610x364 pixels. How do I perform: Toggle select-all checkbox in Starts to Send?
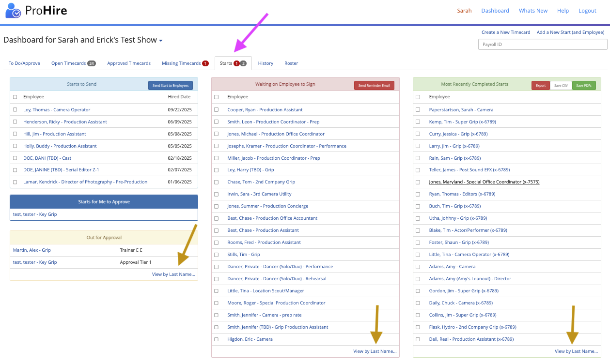(15, 97)
